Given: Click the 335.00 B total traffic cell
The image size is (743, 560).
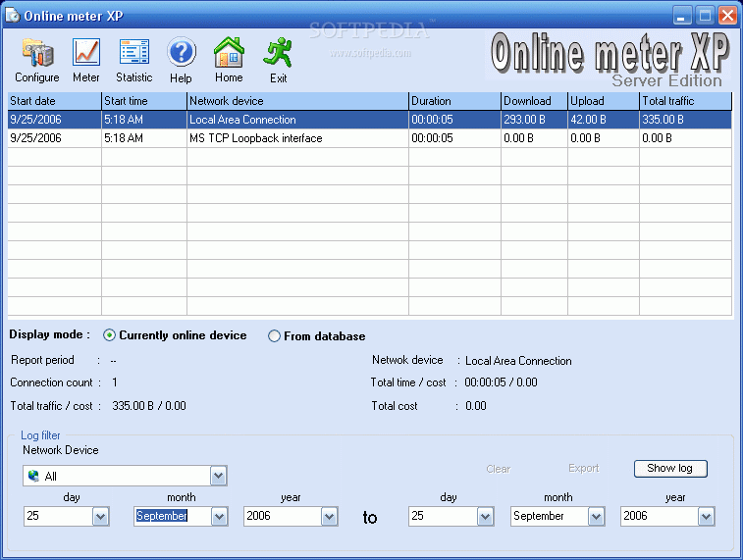Looking at the screenshot, I should coord(686,120).
